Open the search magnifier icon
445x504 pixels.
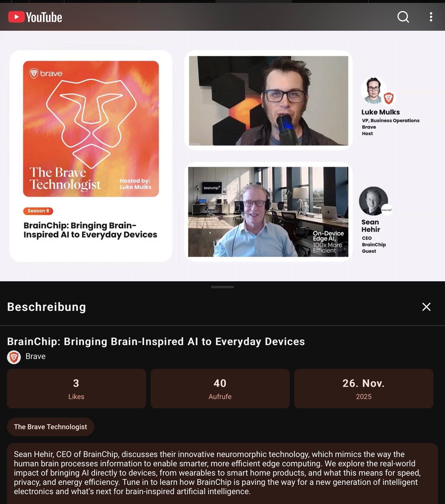(403, 17)
